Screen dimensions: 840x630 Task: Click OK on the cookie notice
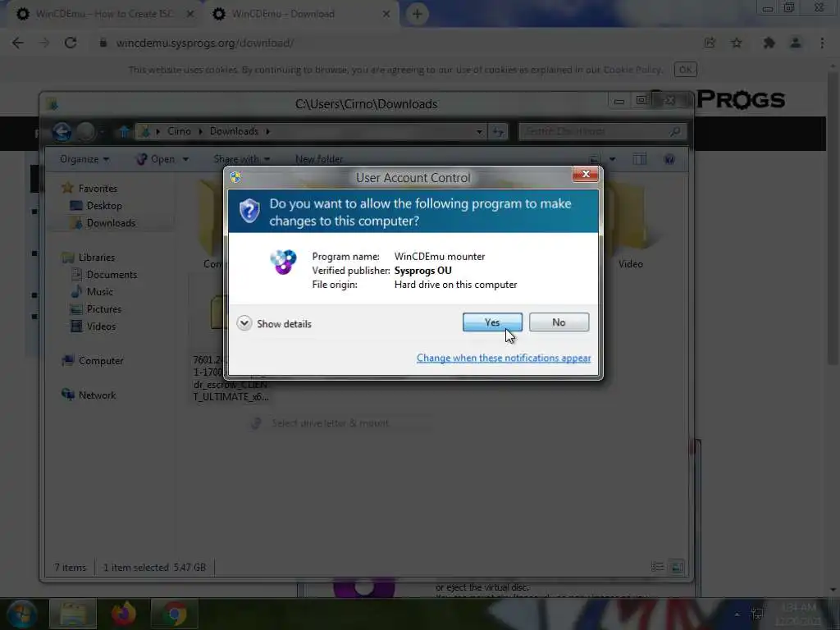tap(685, 70)
